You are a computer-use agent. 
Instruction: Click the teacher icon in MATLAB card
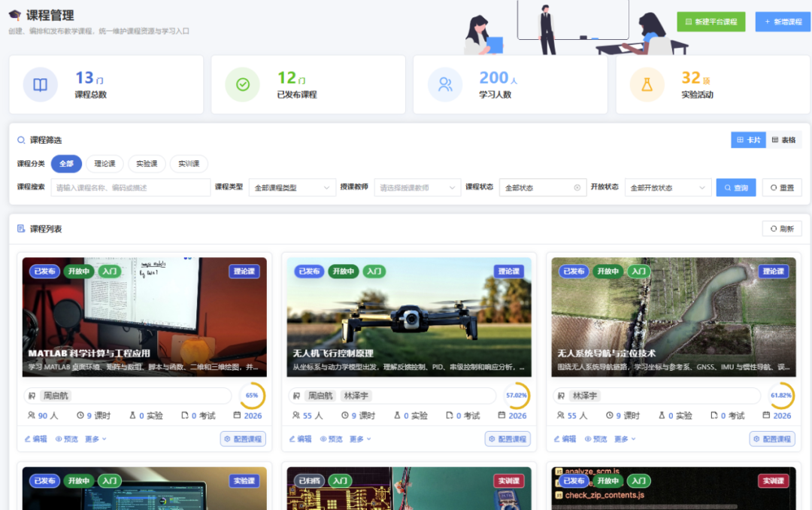(x=32, y=396)
